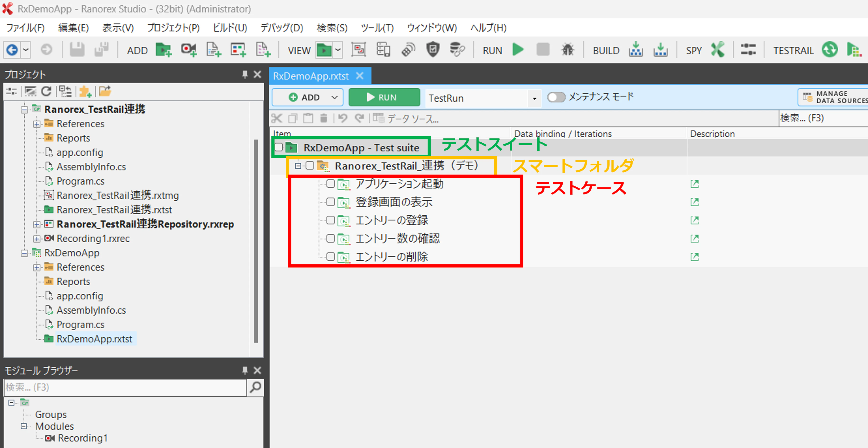
Task: Expand the Recording1.rxrec node
Action: pos(37,239)
